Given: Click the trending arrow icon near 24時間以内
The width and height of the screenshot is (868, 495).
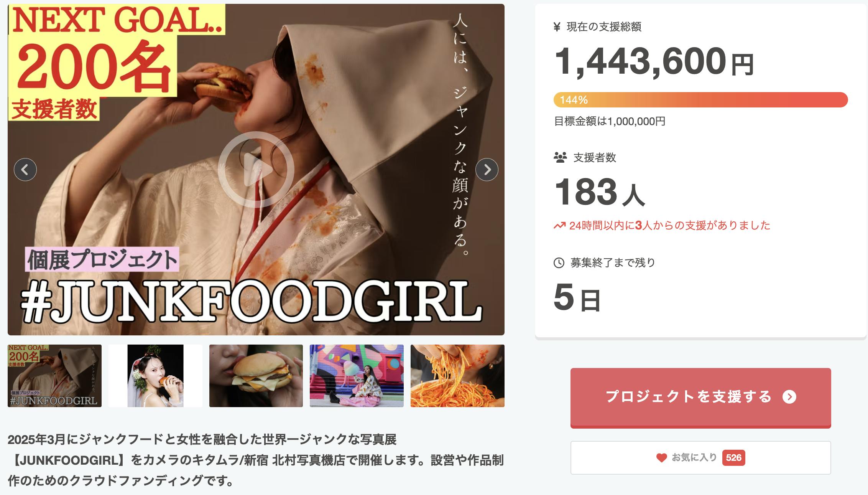Looking at the screenshot, I should coord(559,225).
